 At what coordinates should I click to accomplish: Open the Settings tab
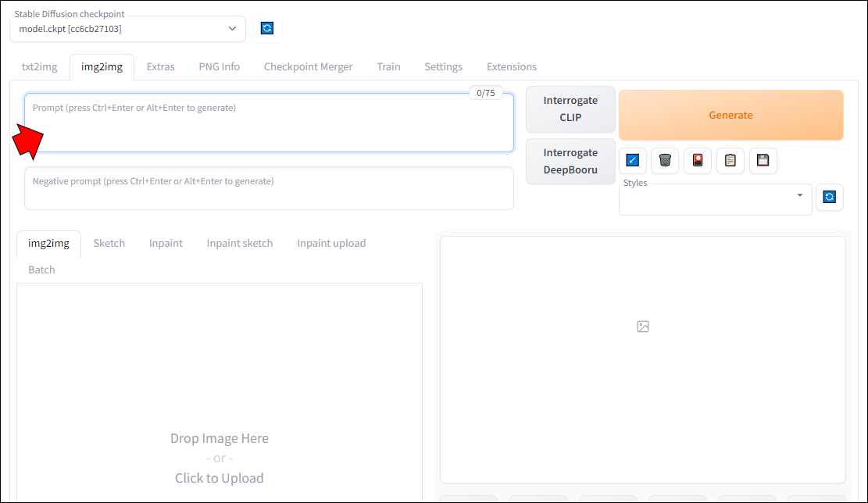(444, 66)
